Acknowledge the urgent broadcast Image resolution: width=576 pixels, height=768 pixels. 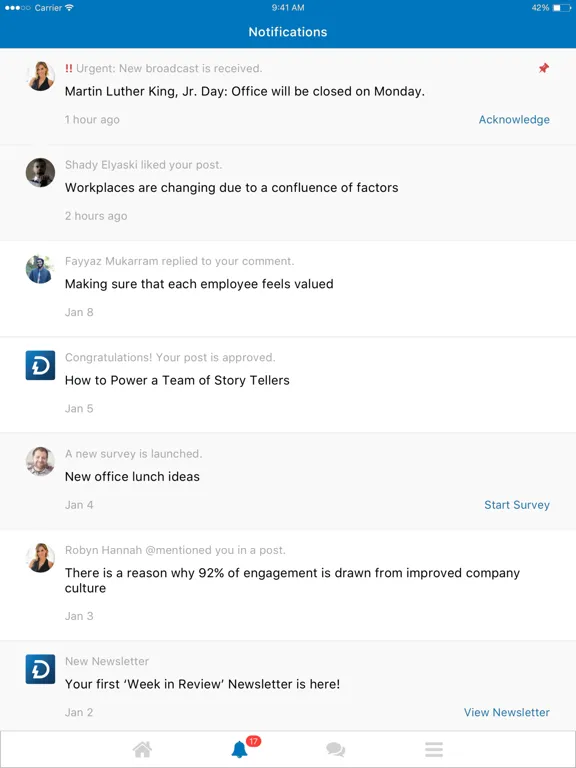514,120
